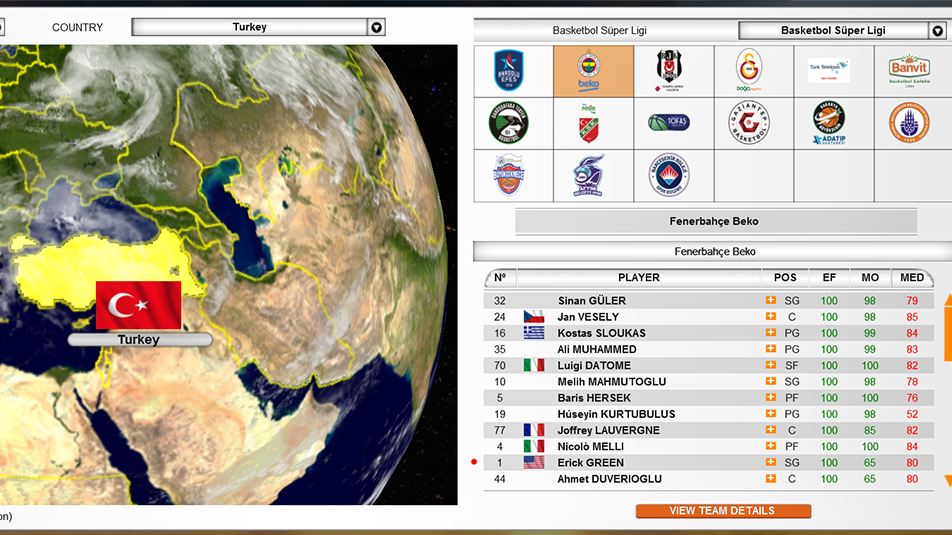952x535 pixels.
Task: Select player row Luigi DATOME
Action: click(709, 365)
